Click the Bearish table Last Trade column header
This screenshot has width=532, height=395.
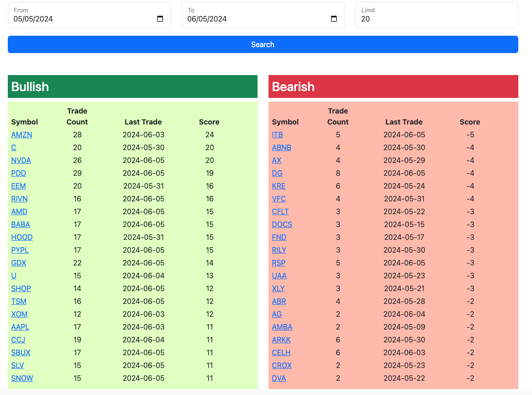pyautogui.click(x=404, y=122)
